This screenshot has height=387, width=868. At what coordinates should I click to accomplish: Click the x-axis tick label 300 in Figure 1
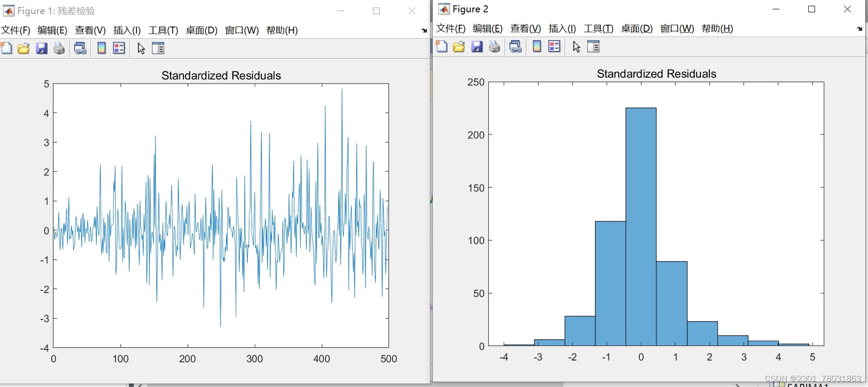255,359
